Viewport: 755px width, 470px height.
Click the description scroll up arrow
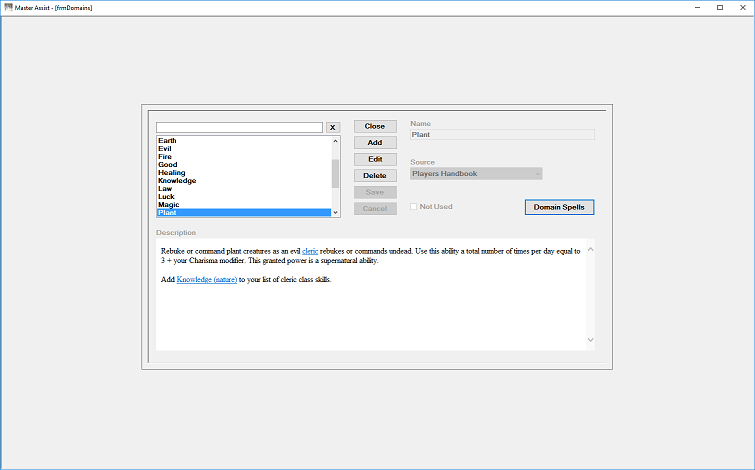pos(591,249)
